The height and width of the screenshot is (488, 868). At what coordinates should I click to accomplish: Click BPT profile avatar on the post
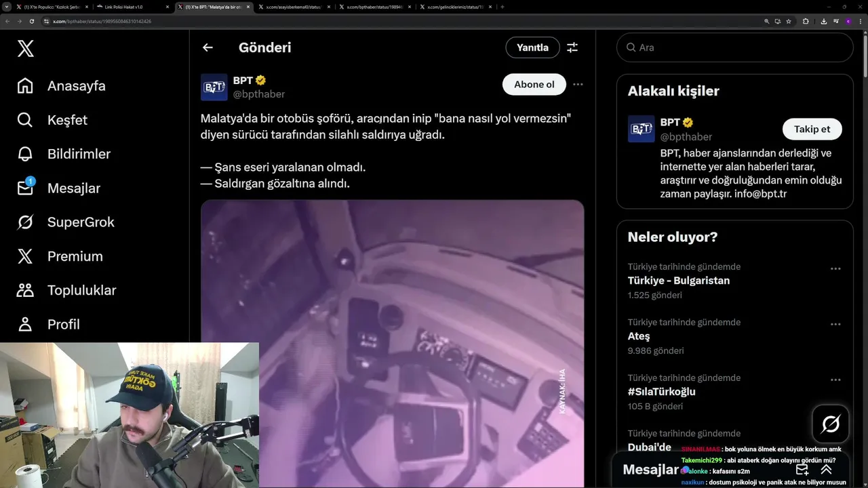[x=214, y=87]
